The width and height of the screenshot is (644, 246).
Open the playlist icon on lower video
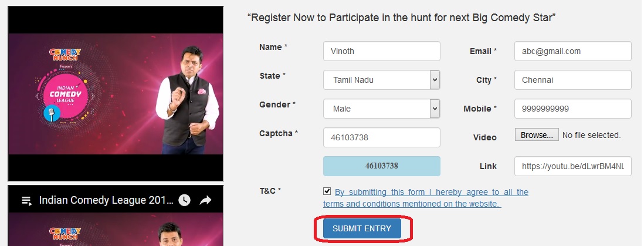(x=26, y=201)
